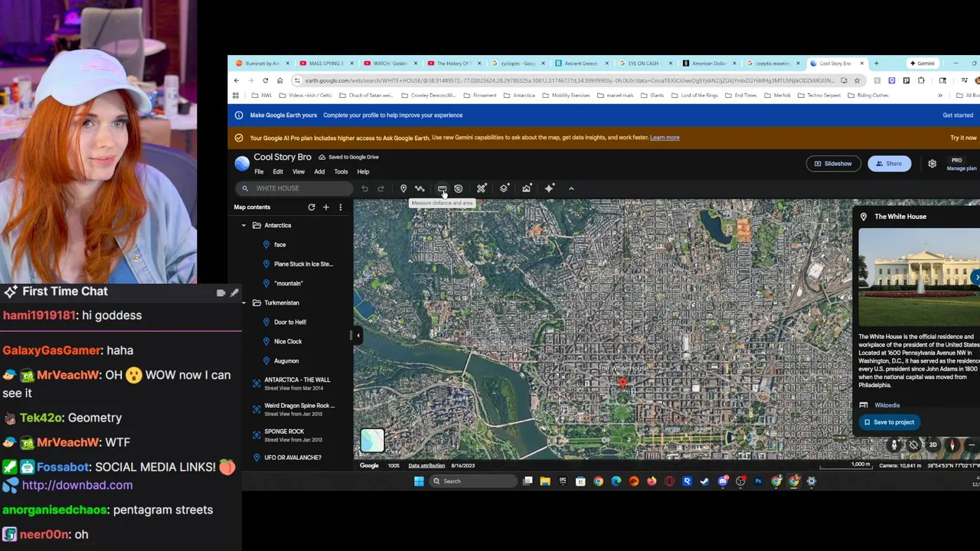Image resolution: width=980 pixels, height=551 pixels.
Task: Collapse the Antarctica folder
Action: pos(243,226)
